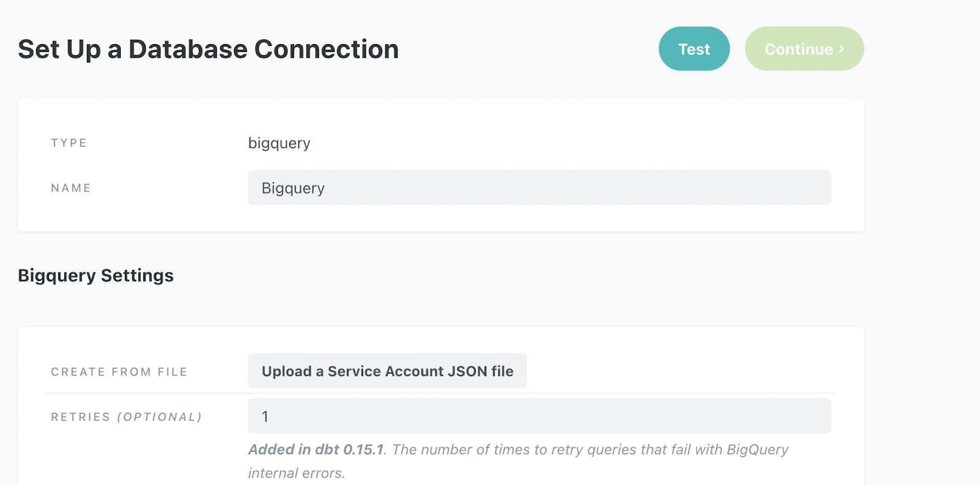Image resolution: width=980 pixels, height=485 pixels.
Task: Click the Test connection button
Action: click(694, 48)
